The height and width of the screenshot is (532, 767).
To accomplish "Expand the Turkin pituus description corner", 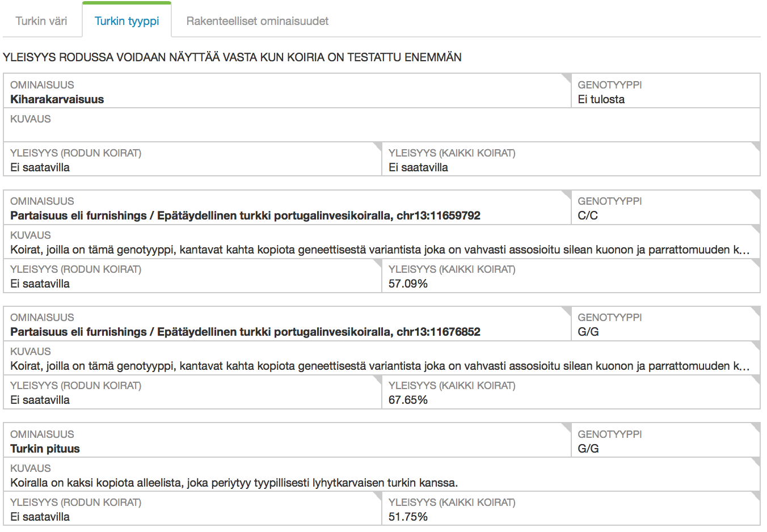I will [x=756, y=462].
